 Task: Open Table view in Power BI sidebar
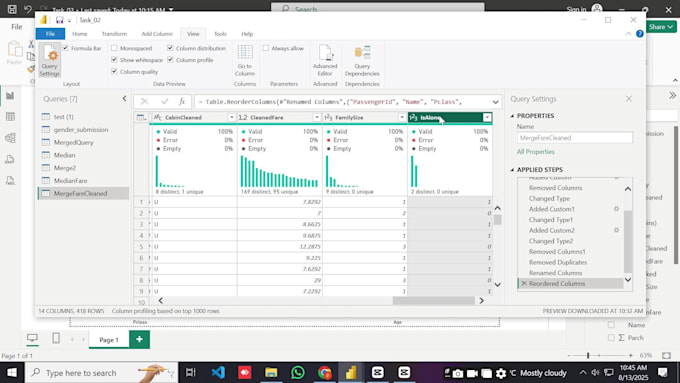pyautogui.click(x=10, y=117)
